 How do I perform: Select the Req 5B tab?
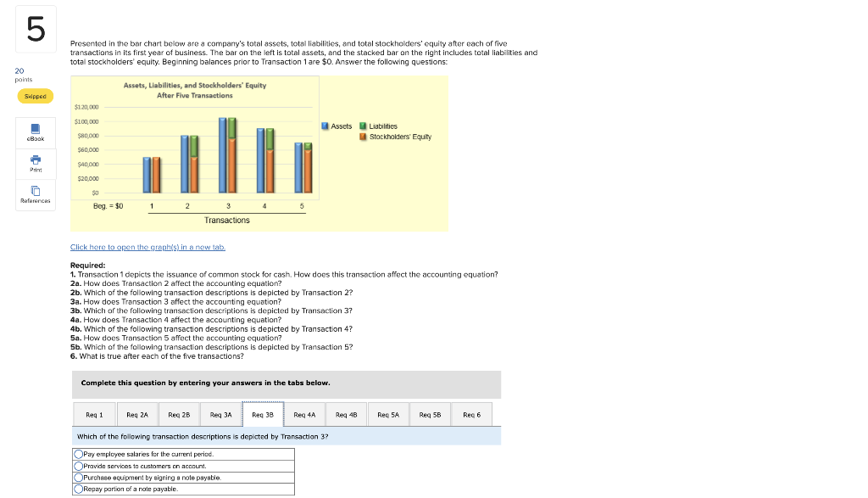[x=430, y=414]
